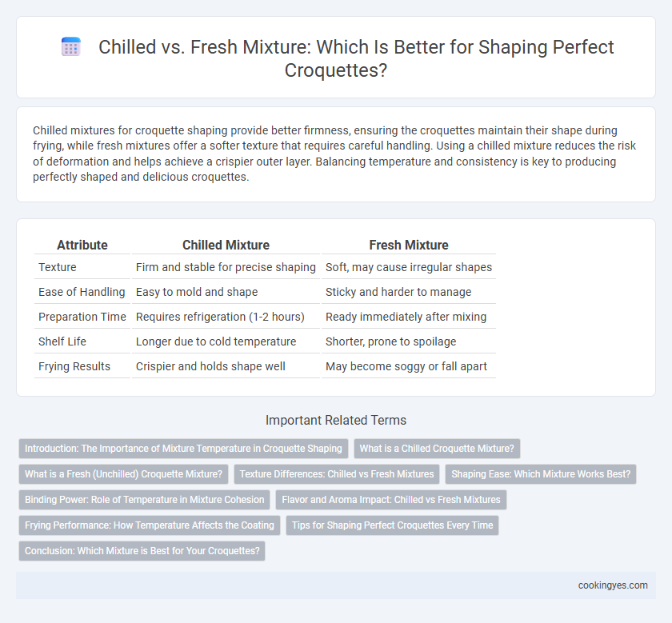Click the Shelf Life row label
Image resolution: width=672 pixels, height=623 pixels.
[62, 341]
